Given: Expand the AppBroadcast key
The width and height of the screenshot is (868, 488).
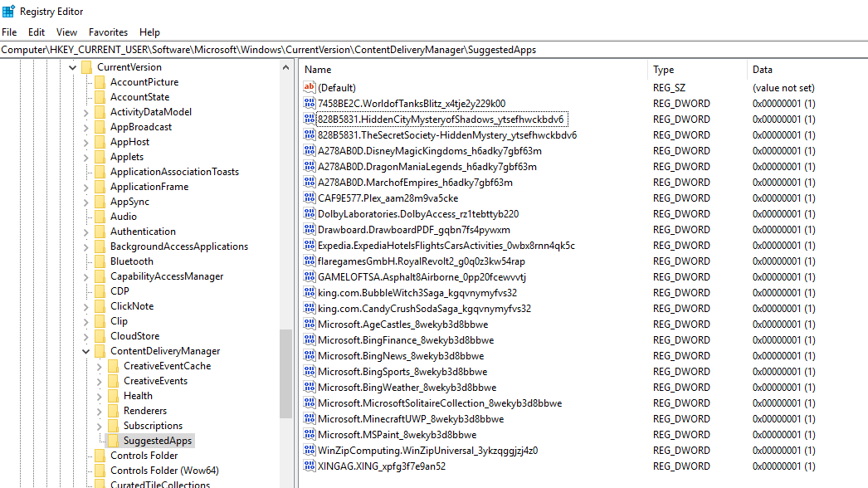Looking at the screenshot, I should pos(85,128).
